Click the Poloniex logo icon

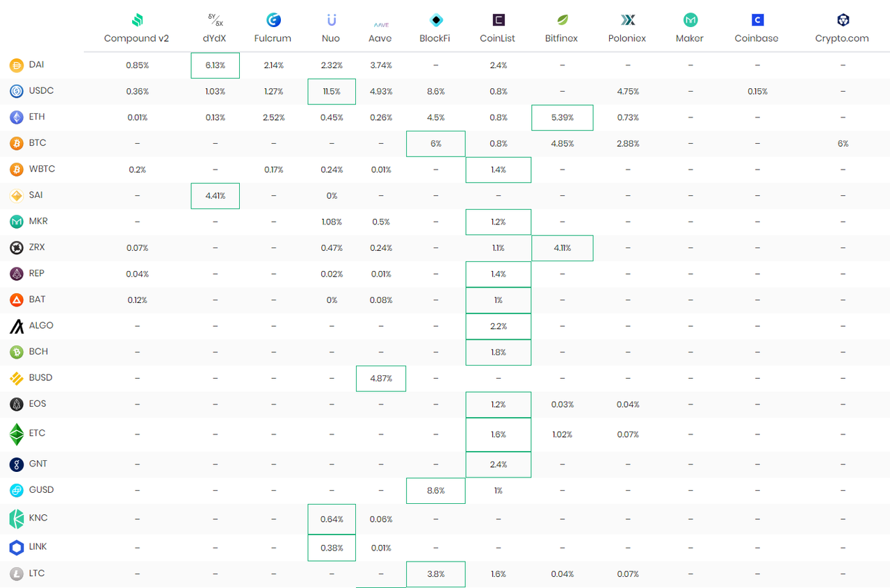(x=627, y=19)
